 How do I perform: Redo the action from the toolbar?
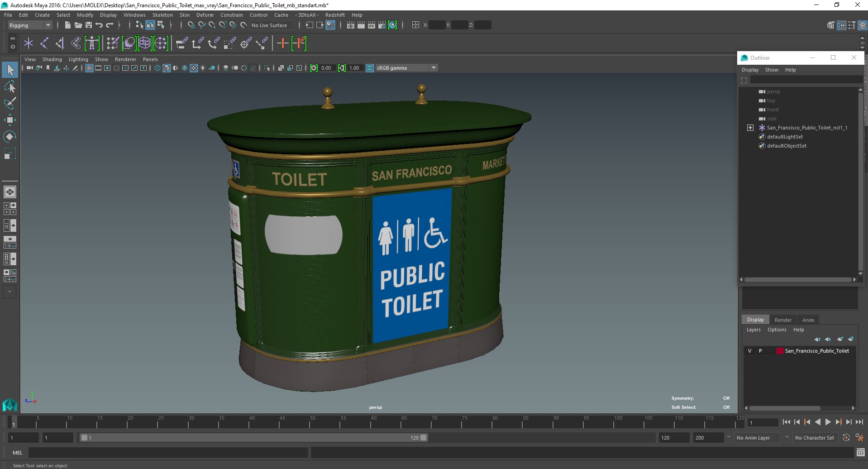pos(110,25)
